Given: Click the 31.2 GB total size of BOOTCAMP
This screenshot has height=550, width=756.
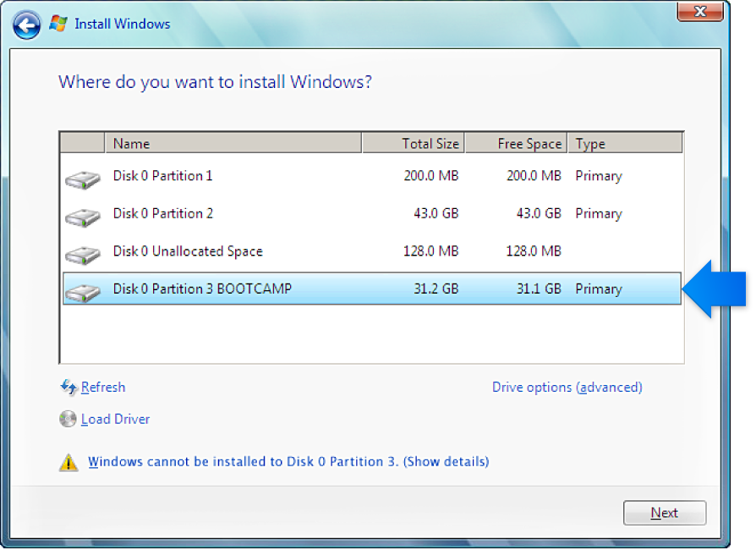Looking at the screenshot, I should 436,289.
